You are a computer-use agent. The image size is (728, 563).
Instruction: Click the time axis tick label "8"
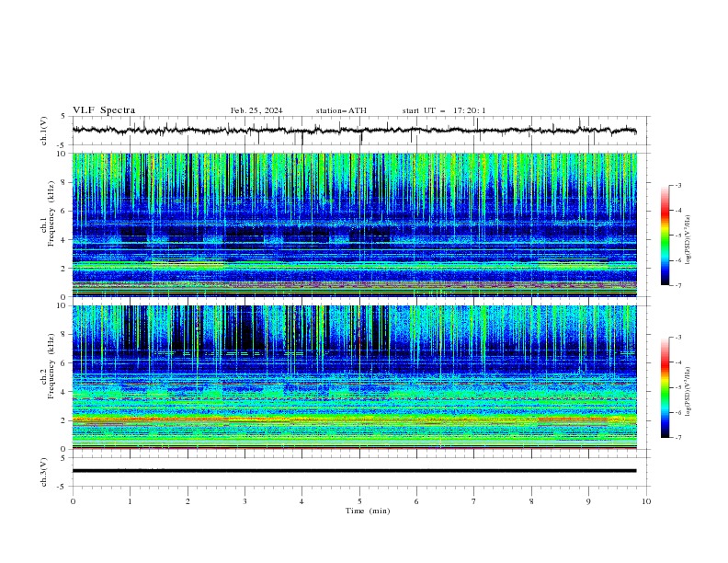point(531,501)
